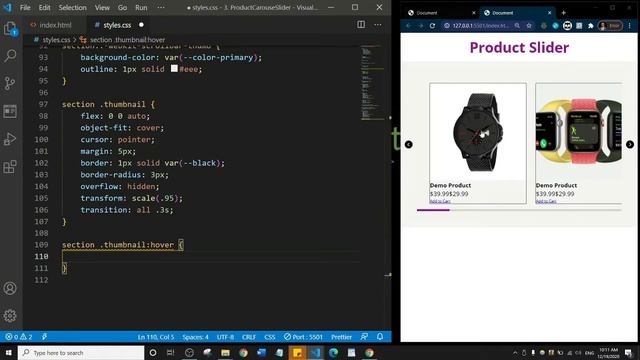Open the Search view in VS Code activity bar
The height and width of the screenshot is (360, 640).
[x=10, y=56]
